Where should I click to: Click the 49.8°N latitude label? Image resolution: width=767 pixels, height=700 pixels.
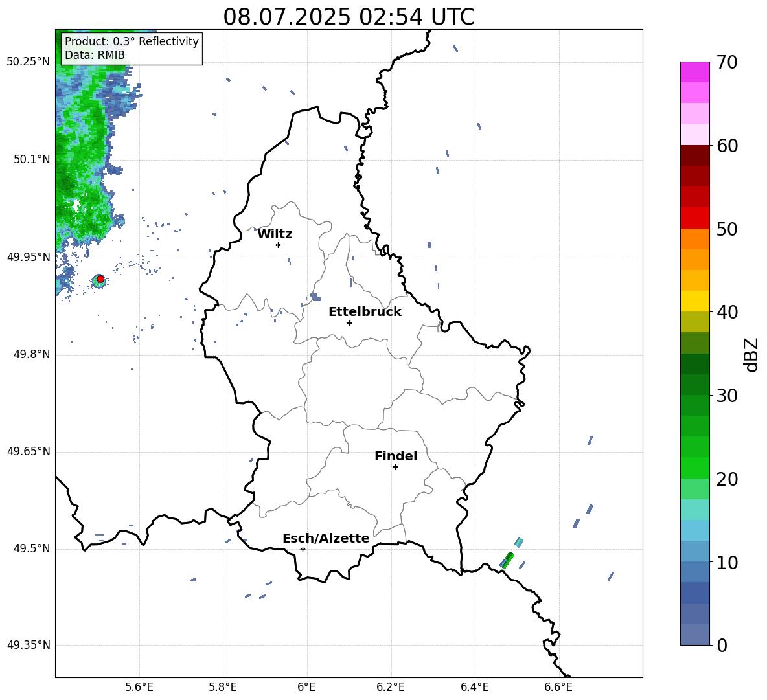(x=31, y=354)
